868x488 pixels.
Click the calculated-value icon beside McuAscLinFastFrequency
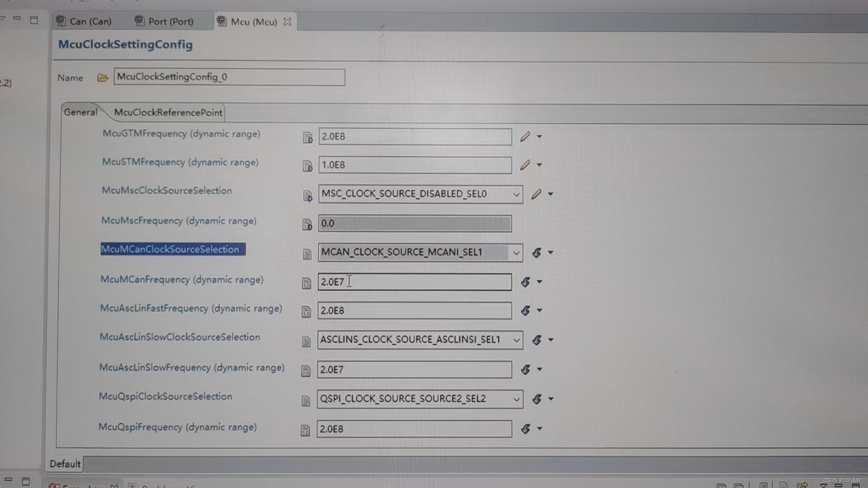525,311
